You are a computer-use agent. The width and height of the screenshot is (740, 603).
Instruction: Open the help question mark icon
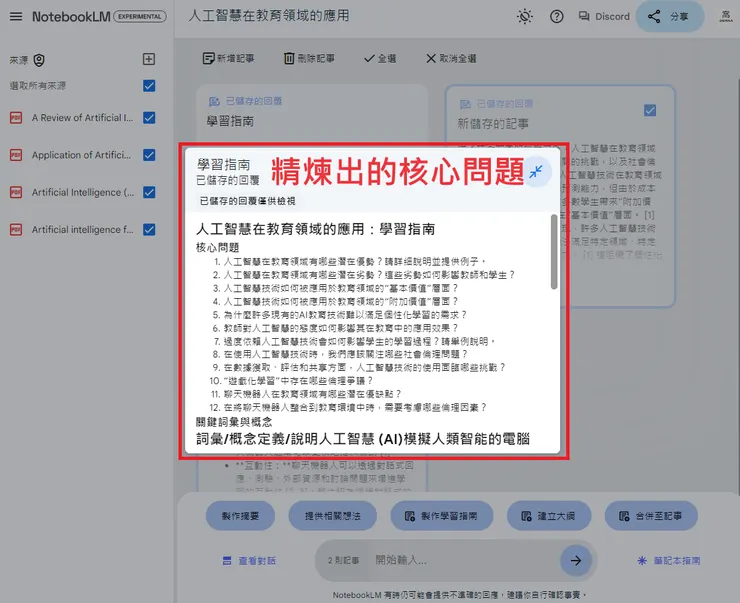click(556, 17)
